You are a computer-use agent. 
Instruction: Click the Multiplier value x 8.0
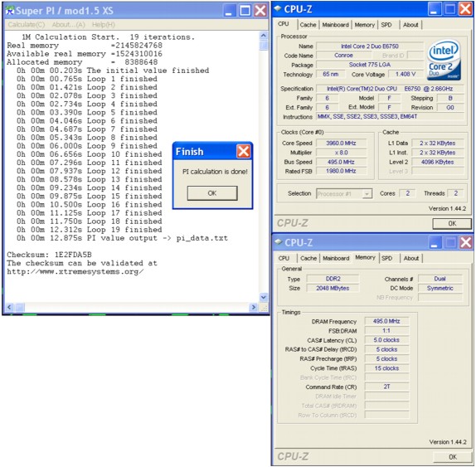(341, 153)
